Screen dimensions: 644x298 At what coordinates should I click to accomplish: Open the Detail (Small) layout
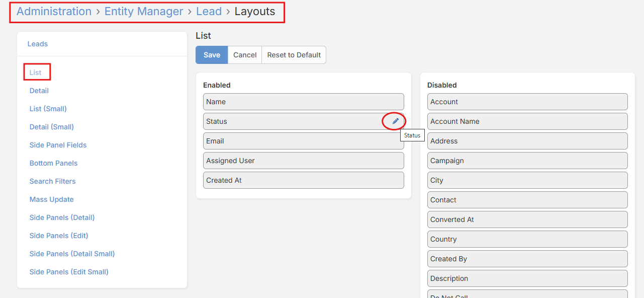point(51,126)
